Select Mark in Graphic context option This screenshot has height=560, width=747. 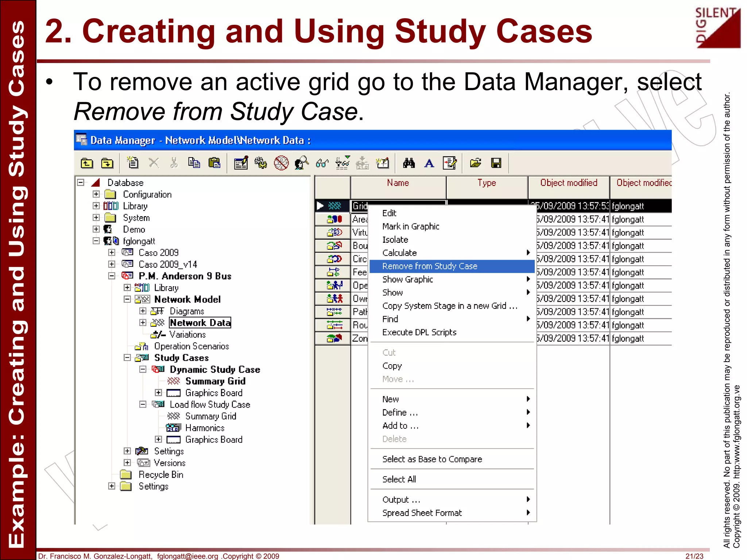point(411,226)
